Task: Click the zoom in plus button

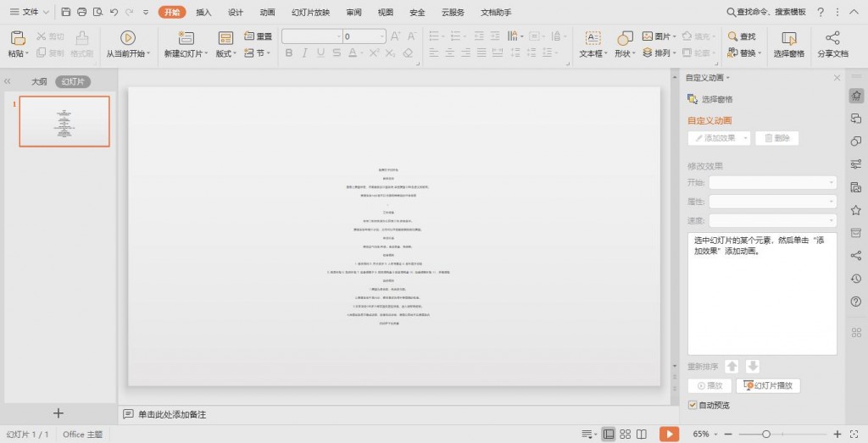Action: coord(837,435)
